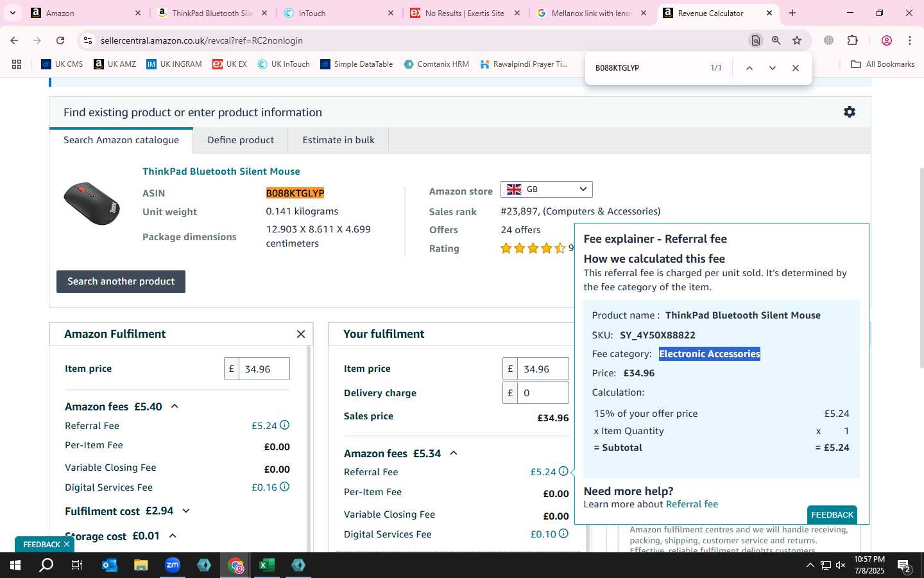
Task: Click the browser back arrow
Action: [x=14, y=40]
